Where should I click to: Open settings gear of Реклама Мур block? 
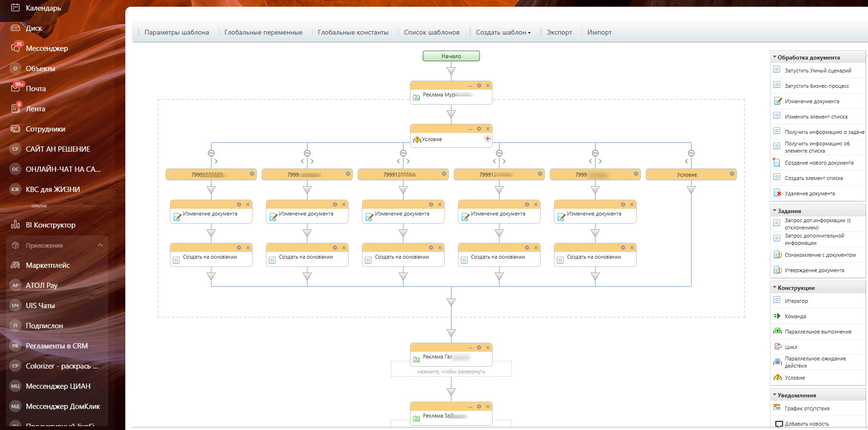click(479, 86)
